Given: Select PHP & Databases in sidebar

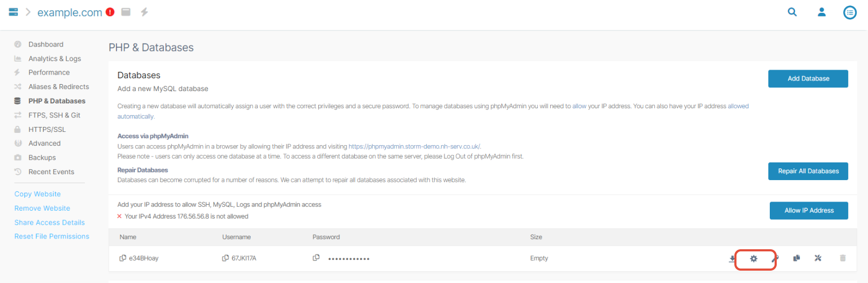Looking at the screenshot, I should pyautogui.click(x=57, y=101).
